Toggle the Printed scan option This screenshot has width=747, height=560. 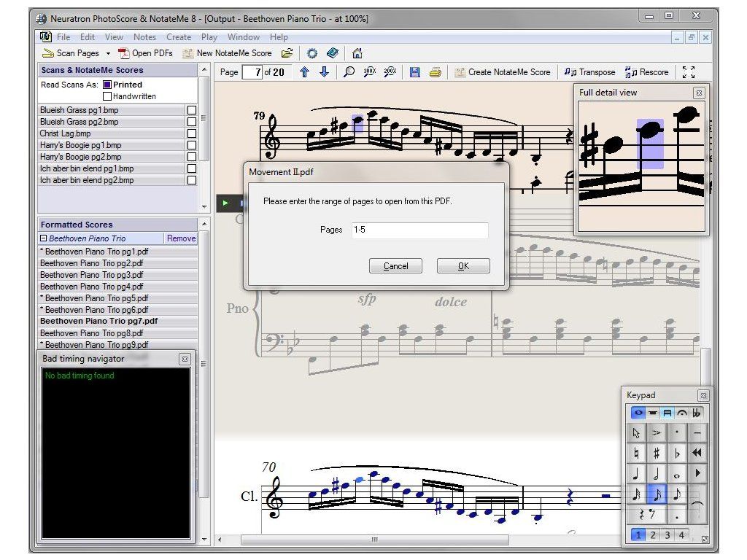[x=107, y=85]
